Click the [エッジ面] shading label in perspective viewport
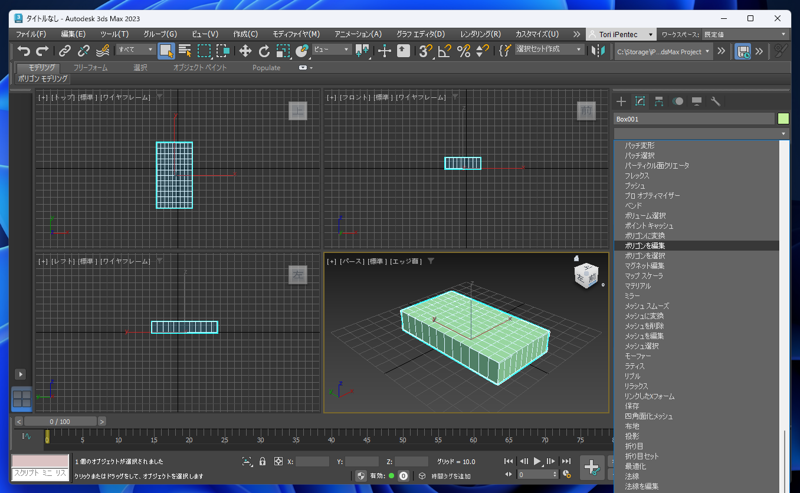 tap(406, 261)
